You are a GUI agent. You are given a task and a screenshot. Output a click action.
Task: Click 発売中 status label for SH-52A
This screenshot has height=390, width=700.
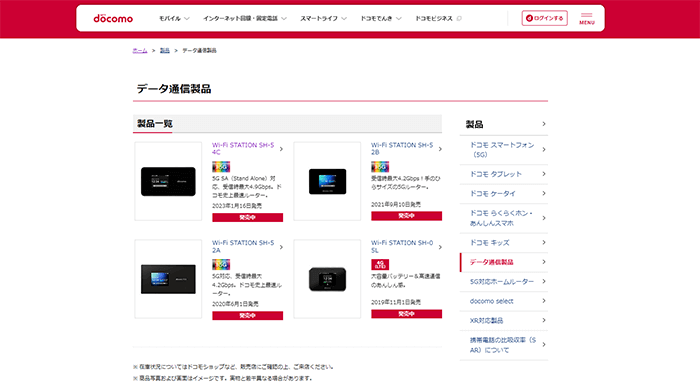tap(247, 315)
